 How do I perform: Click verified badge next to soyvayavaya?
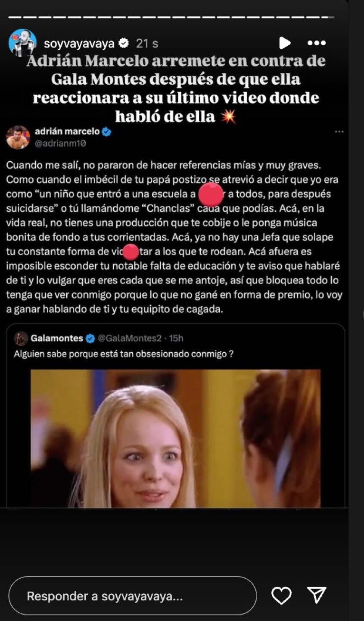point(124,43)
